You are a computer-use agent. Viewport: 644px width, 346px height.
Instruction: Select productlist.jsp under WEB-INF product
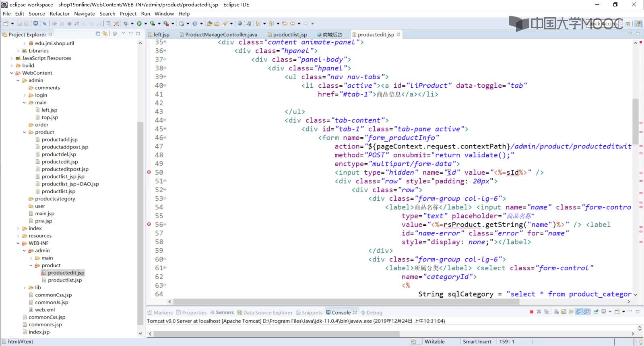[65, 280]
